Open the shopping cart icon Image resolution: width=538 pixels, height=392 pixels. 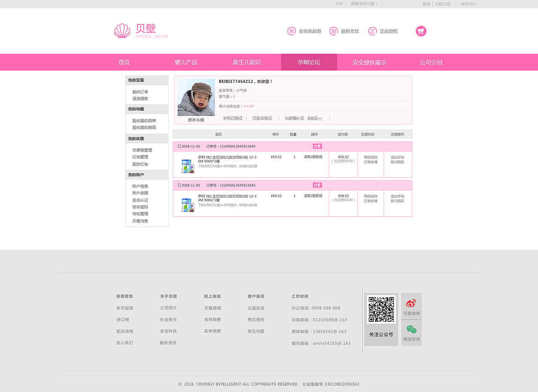pyautogui.click(x=421, y=31)
